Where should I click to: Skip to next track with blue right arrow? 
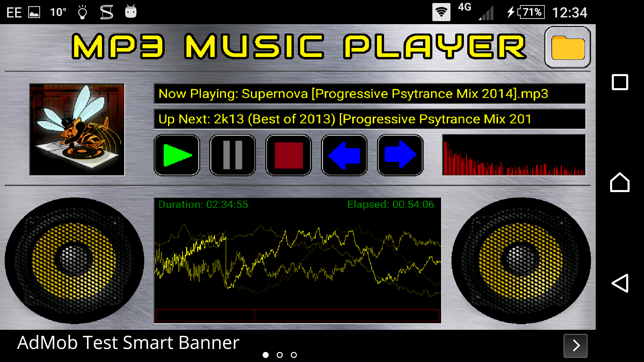[x=400, y=155]
